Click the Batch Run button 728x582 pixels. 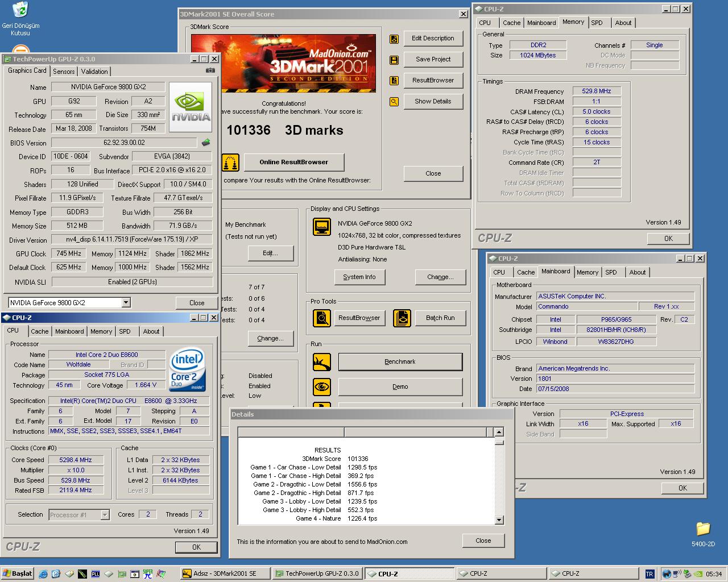(x=440, y=318)
